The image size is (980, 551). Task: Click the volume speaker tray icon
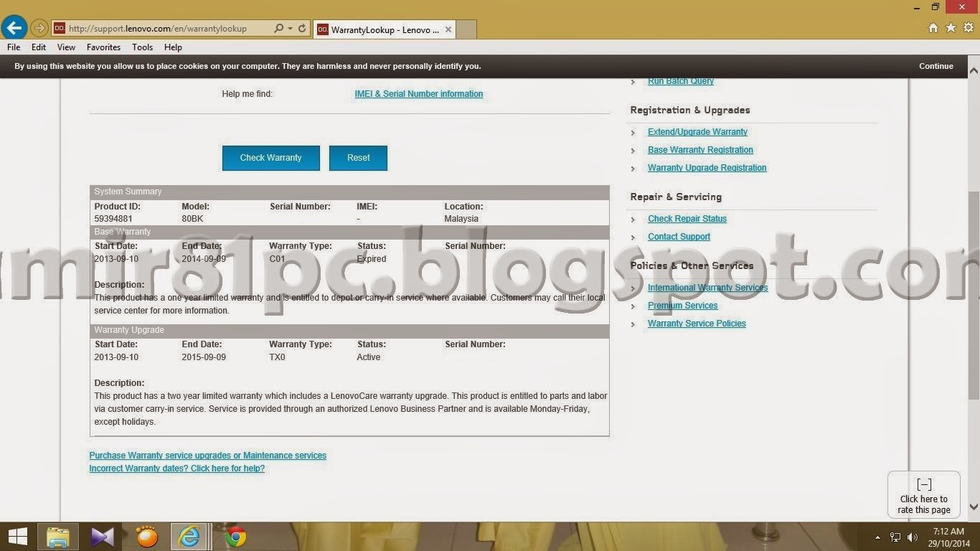[913, 537]
